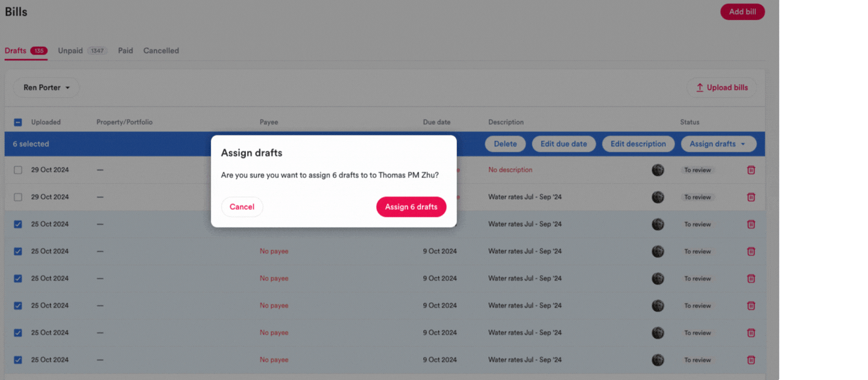Click the Status column header

[x=690, y=122]
